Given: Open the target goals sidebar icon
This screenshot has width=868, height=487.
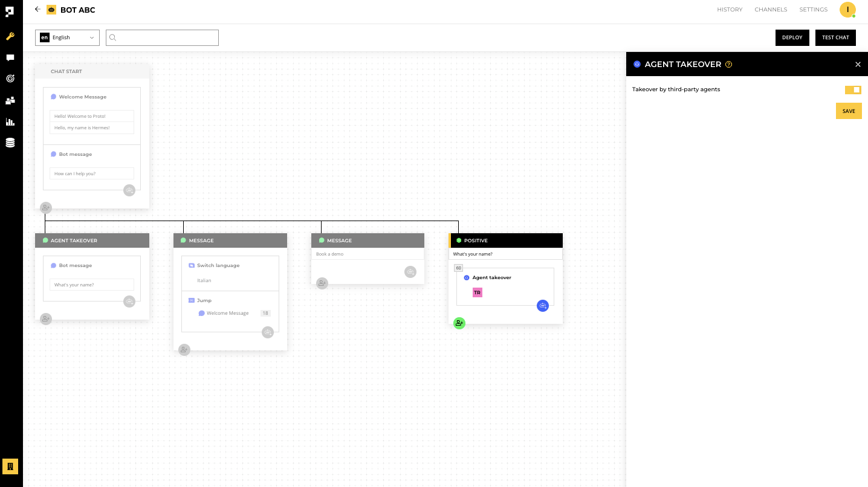Looking at the screenshot, I should (10, 79).
